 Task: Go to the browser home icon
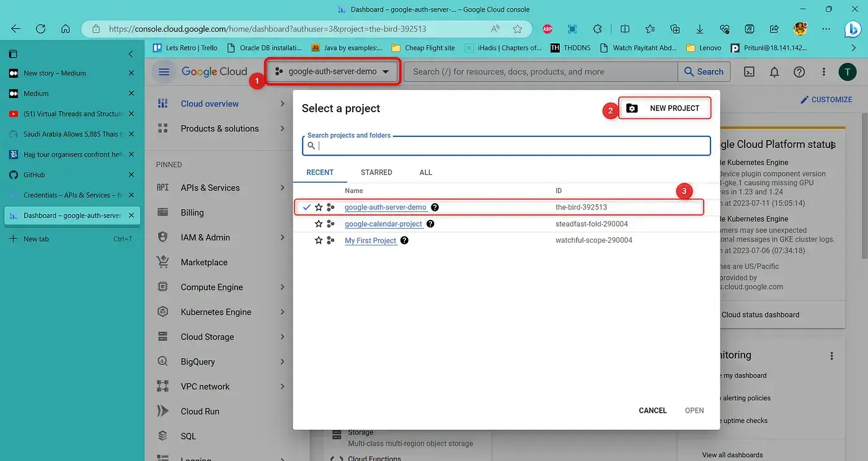[65, 29]
